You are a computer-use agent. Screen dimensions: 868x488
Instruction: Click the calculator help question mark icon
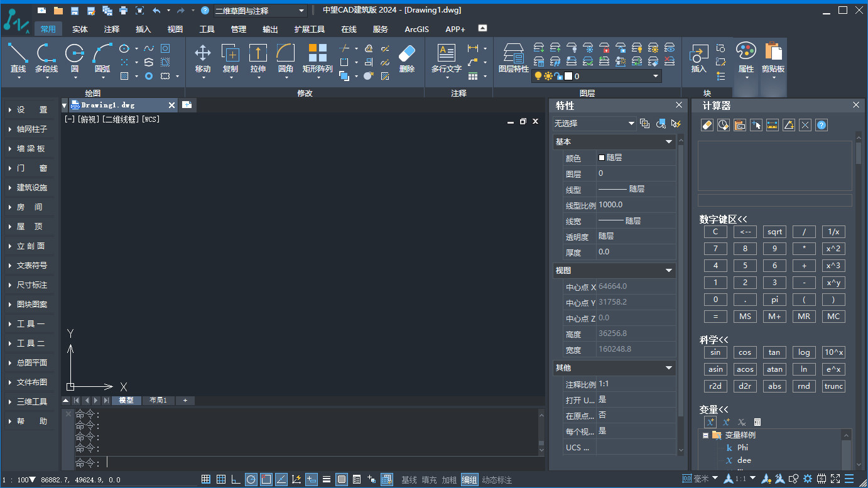pos(822,125)
